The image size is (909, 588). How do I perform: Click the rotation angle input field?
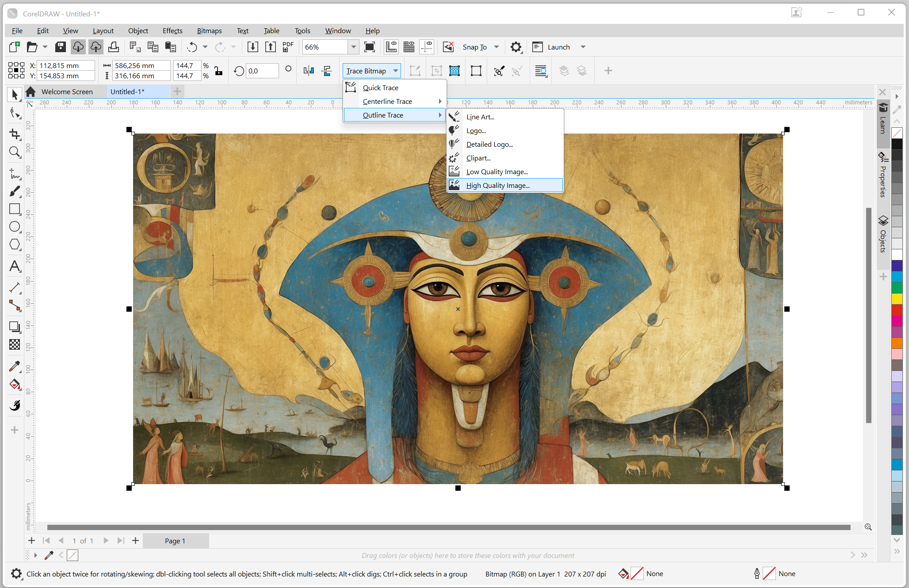click(262, 71)
